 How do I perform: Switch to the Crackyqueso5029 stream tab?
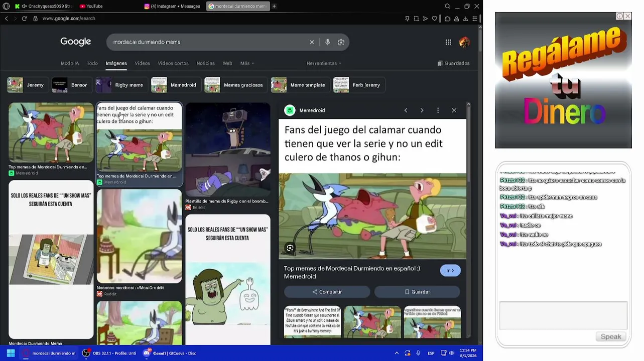point(43,7)
